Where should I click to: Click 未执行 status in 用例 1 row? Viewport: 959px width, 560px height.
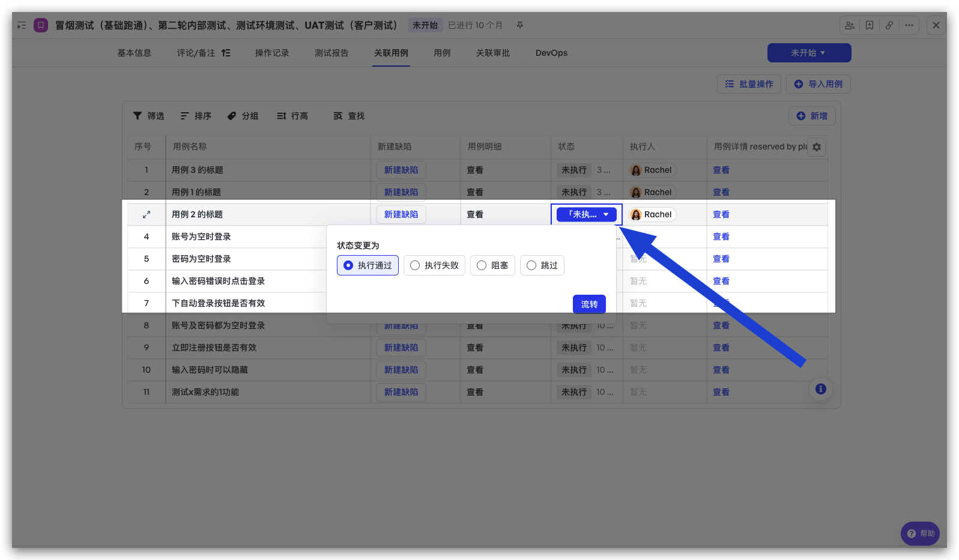click(x=574, y=192)
